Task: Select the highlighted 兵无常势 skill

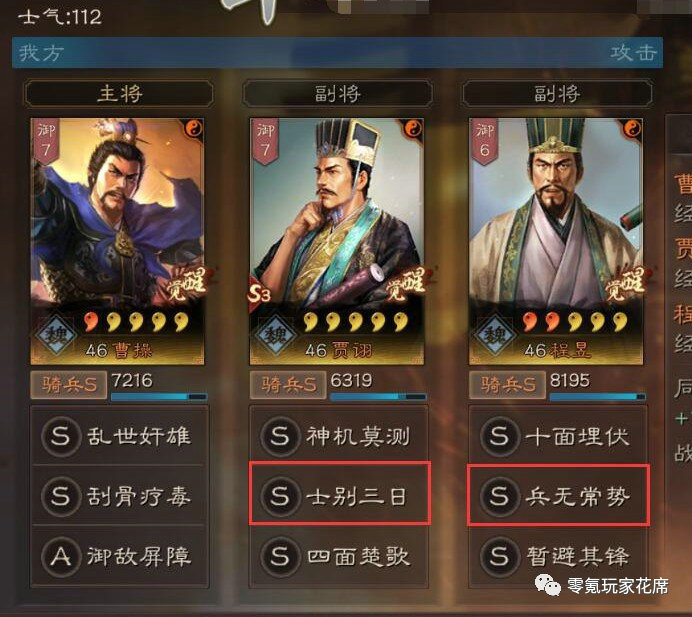Action: point(558,494)
